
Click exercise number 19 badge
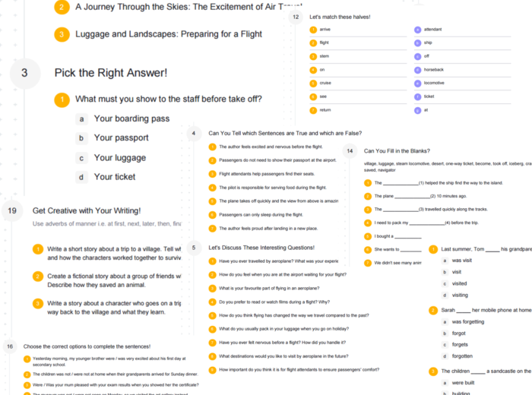(12, 210)
